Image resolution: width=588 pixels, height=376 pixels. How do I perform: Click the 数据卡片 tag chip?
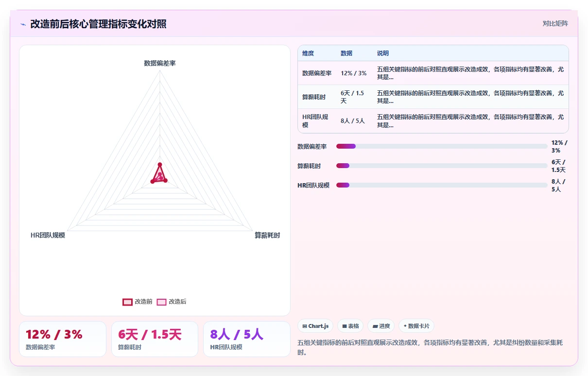pyautogui.click(x=416, y=326)
